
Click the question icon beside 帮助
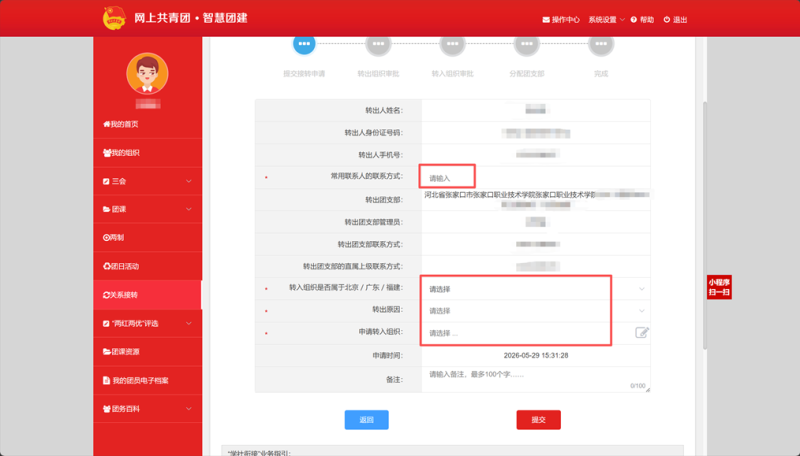634,19
